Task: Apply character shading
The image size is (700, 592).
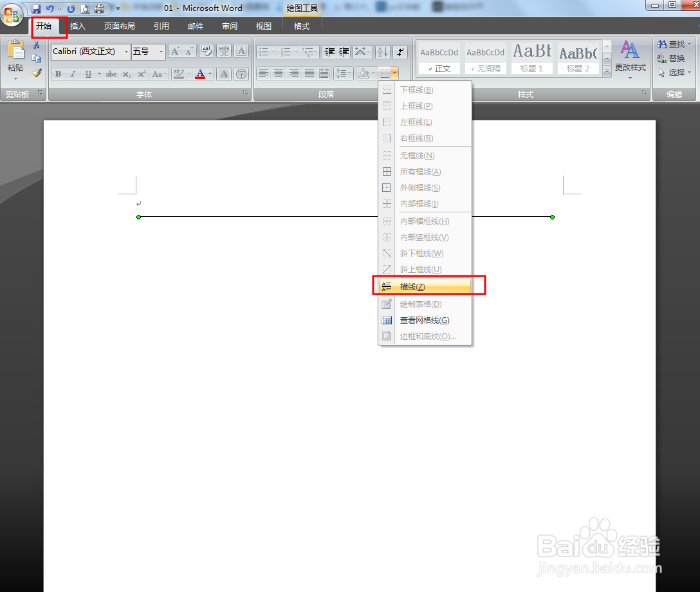Action: pyautogui.click(x=224, y=73)
